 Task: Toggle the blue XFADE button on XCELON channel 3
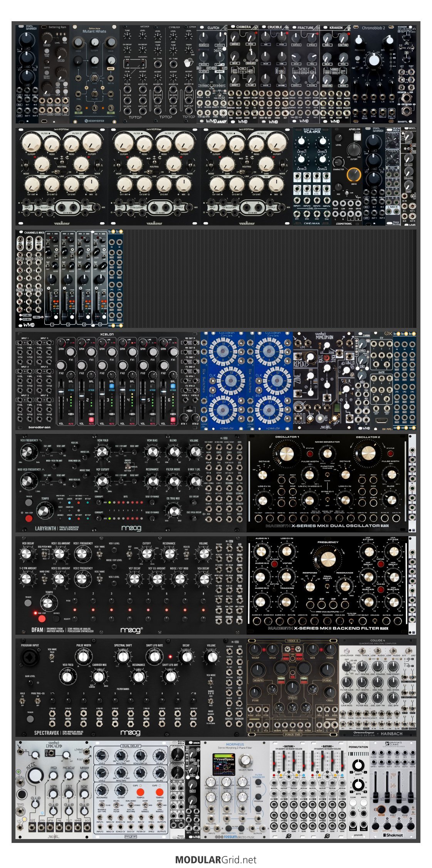coord(112,386)
